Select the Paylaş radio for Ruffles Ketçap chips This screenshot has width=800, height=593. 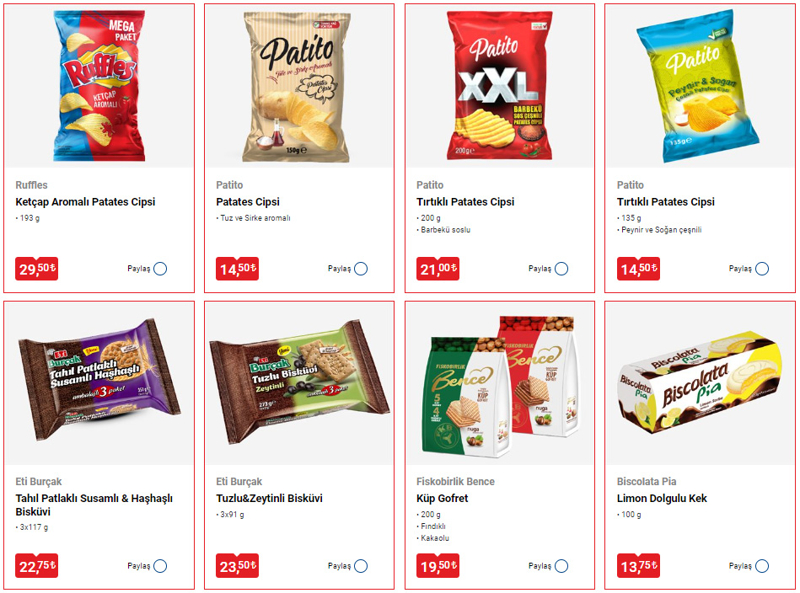160,268
